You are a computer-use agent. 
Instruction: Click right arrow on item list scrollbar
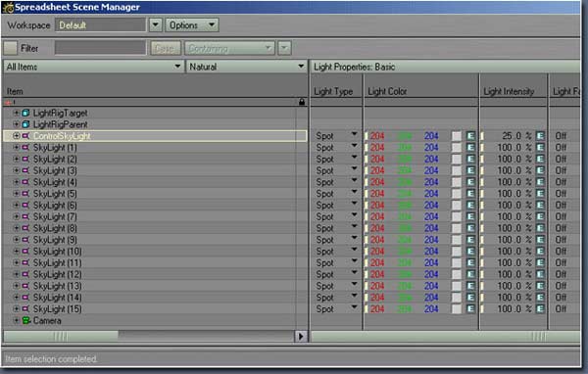click(301, 336)
